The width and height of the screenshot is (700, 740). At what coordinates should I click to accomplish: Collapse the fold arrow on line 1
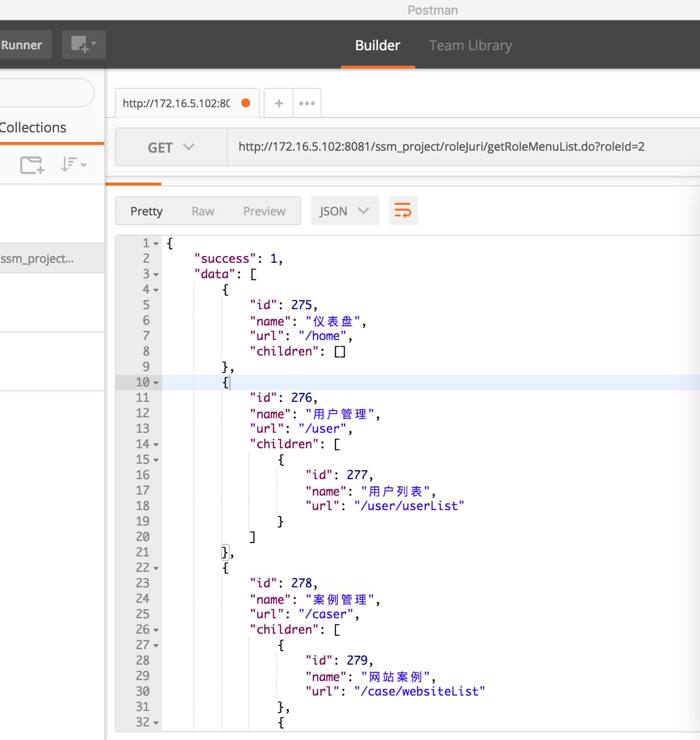(x=156, y=244)
